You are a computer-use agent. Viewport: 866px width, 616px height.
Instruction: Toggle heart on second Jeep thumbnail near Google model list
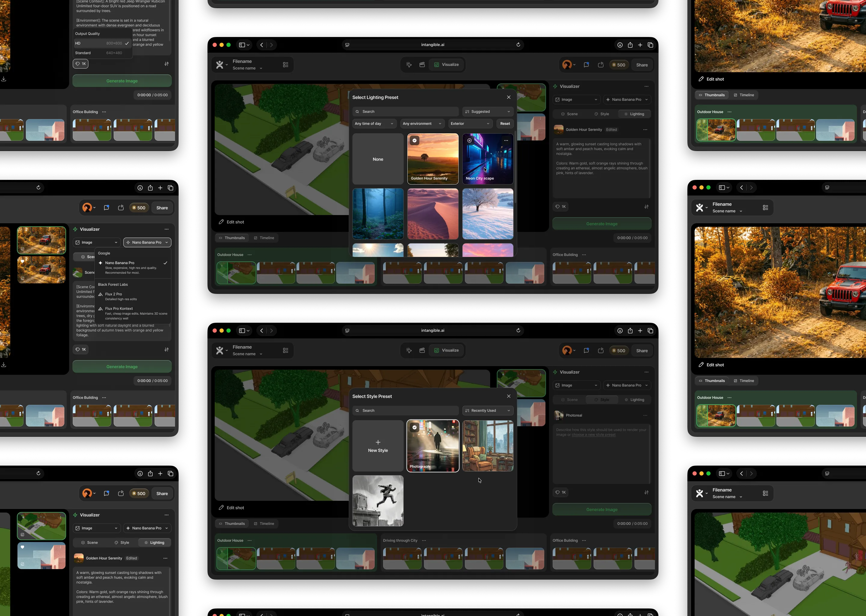[22, 261]
